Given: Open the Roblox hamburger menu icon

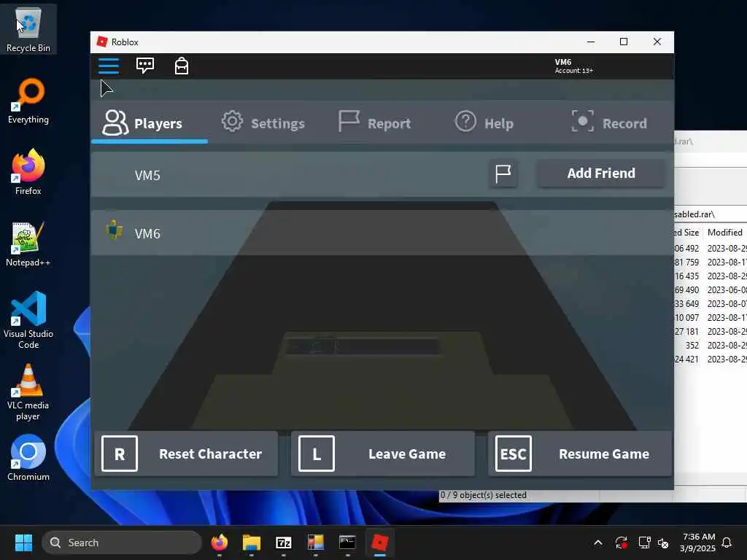Looking at the screenshot, I should pos(109,66).
